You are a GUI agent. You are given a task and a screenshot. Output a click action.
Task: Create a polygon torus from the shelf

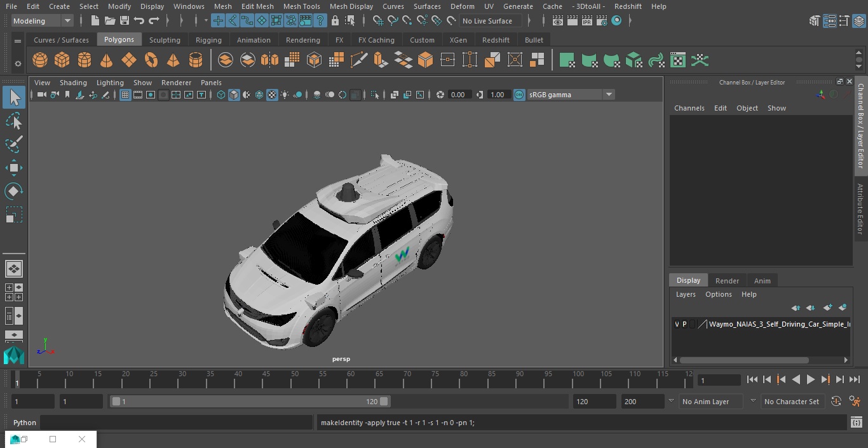click(151, 60)
